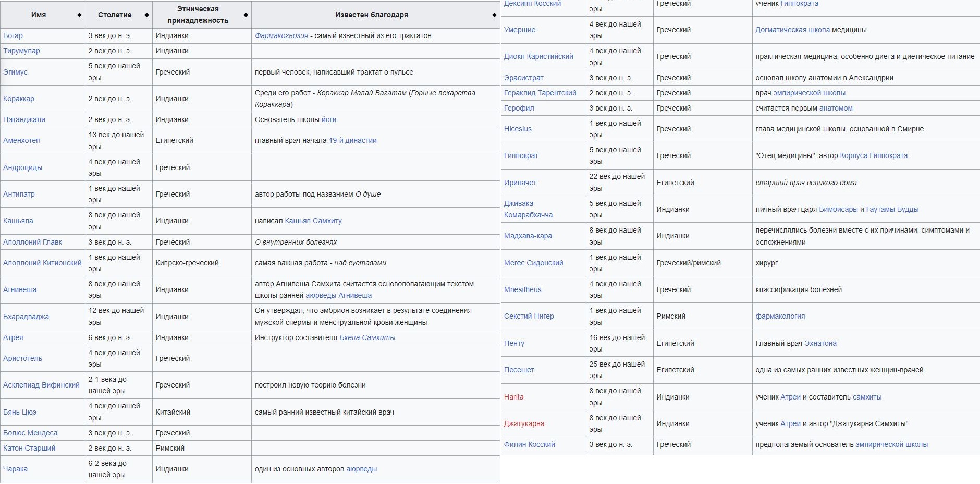
Task: Click the Догматическая школа link
Action: [792, 30]
